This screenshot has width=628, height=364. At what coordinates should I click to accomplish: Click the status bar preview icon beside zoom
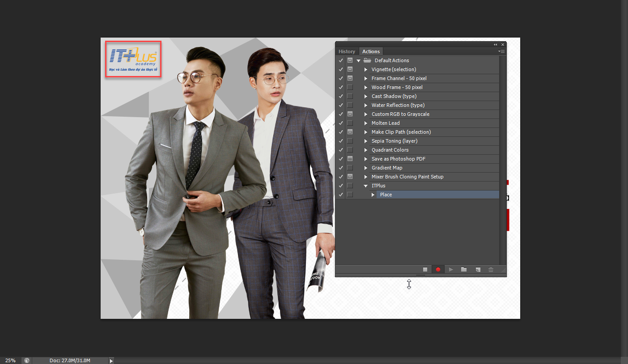tap(27, 360)
